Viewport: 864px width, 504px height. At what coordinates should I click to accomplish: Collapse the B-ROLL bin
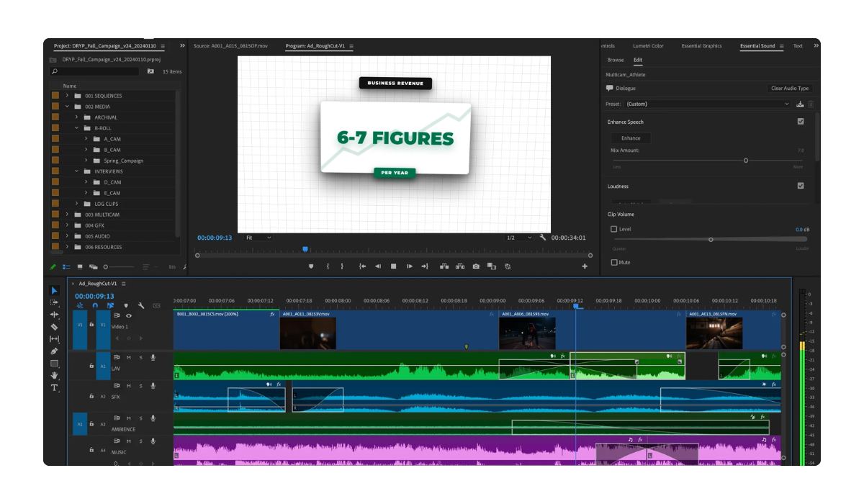[76, 128]
